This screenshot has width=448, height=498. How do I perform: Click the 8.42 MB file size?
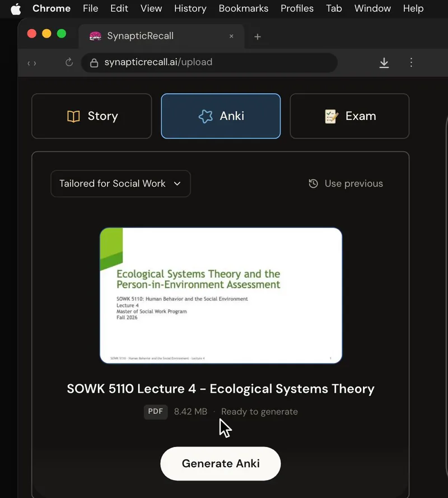[190, 412]
